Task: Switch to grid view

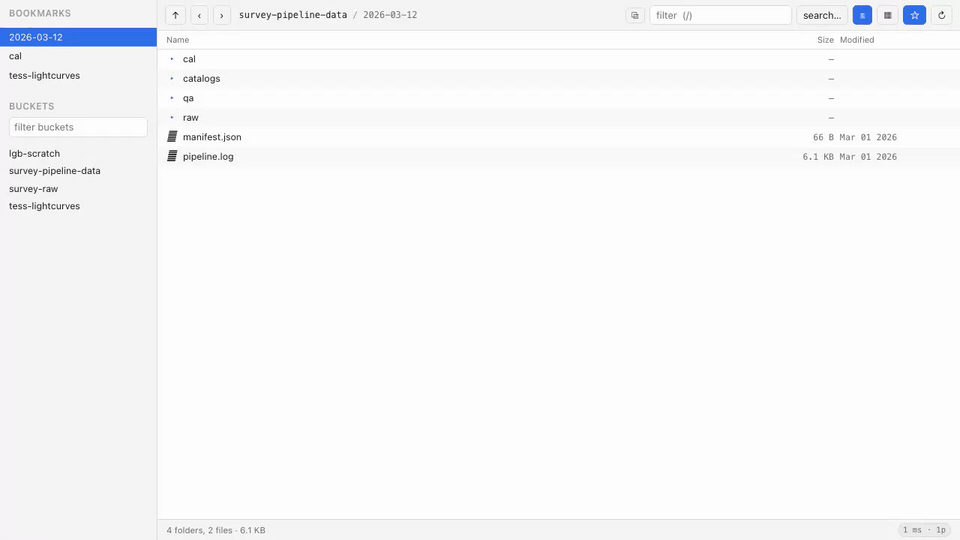Action: coord(887,15)
